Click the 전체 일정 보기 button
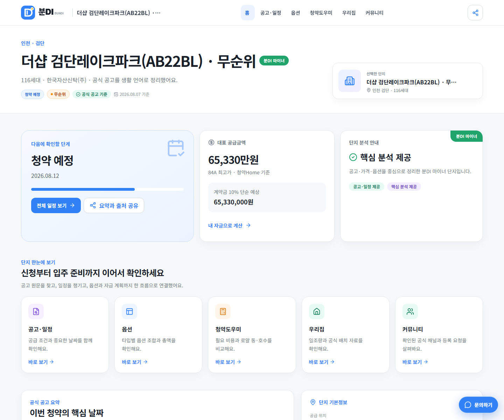 (x=56, y=205)
